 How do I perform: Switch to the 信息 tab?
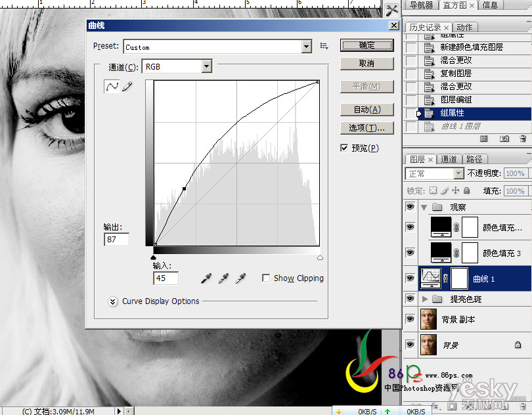coord(490,5)
